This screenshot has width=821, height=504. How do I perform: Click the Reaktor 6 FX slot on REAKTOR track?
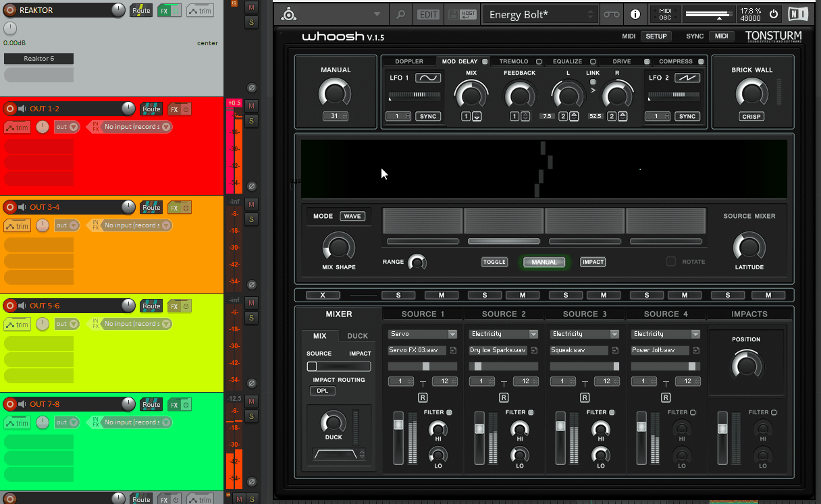[x=38, y=59]
